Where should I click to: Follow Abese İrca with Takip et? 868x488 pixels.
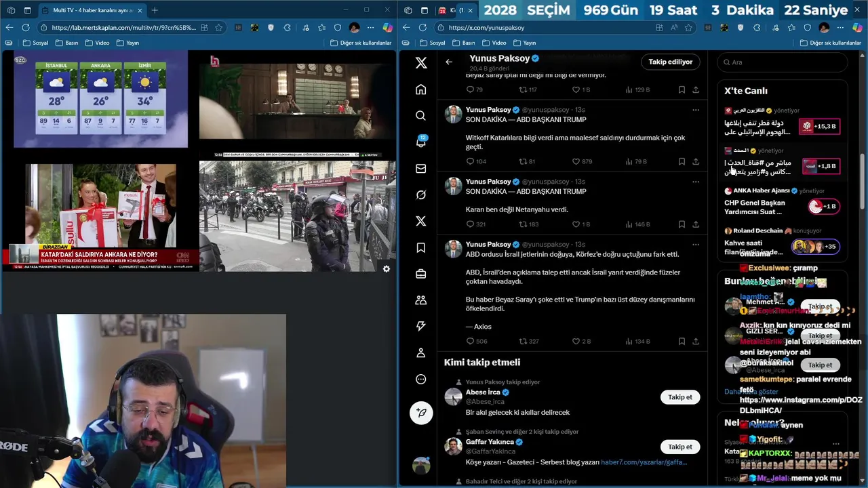click(680, 397)
